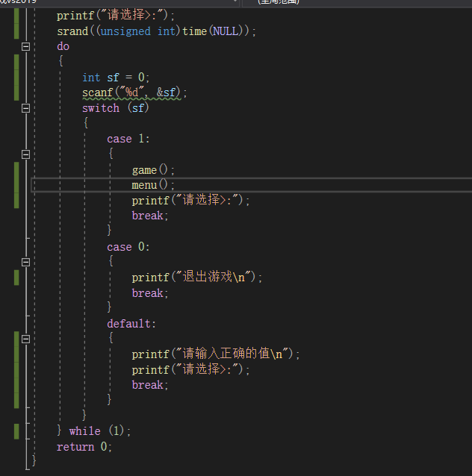The image size is (472, 476).
Task: Click the break statement in case 0
Action: (x=150, y=293)
